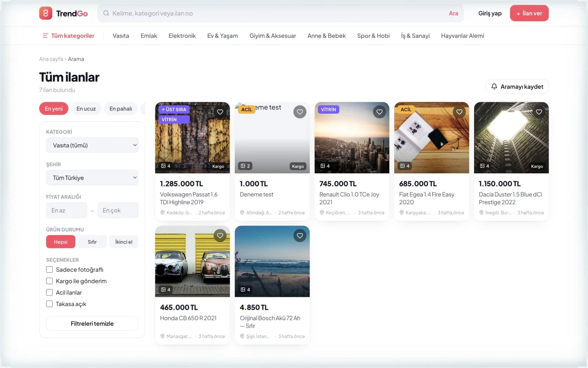
Task: Open İş & Sanayi category
Action: click(415, 36)
